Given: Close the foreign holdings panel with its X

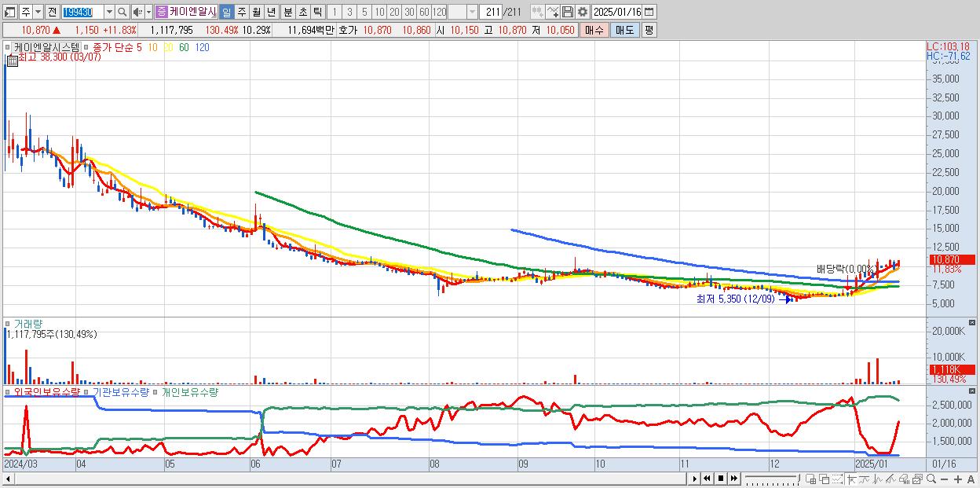Looking at the screenshot, I should point(974,390).
